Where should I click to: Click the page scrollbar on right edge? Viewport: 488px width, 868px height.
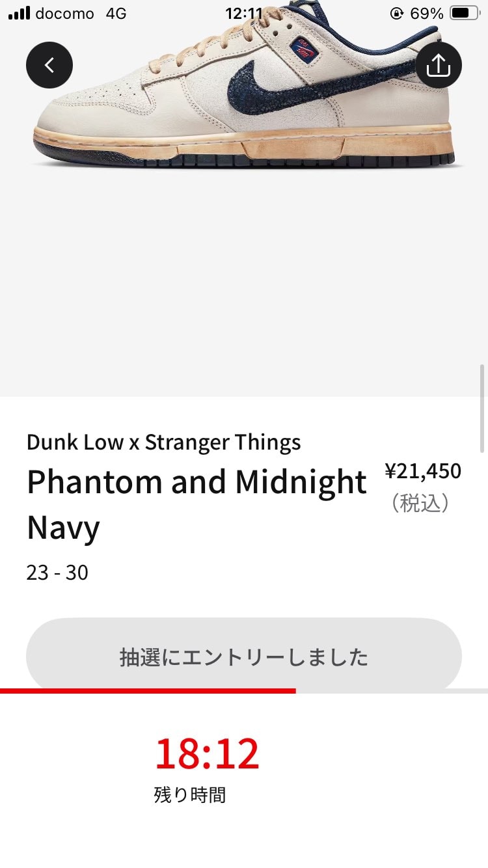[x=482, y=408]
